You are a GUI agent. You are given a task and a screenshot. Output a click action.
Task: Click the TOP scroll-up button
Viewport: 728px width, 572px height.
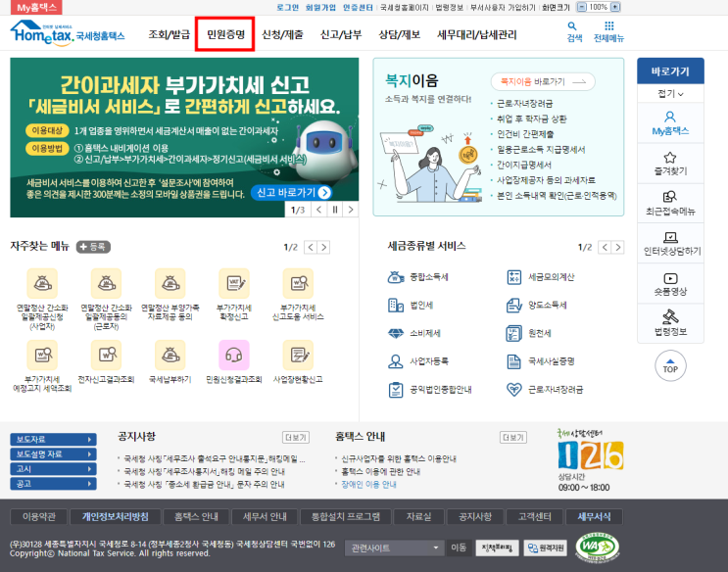pyautogui.click(x=670, y=366)
